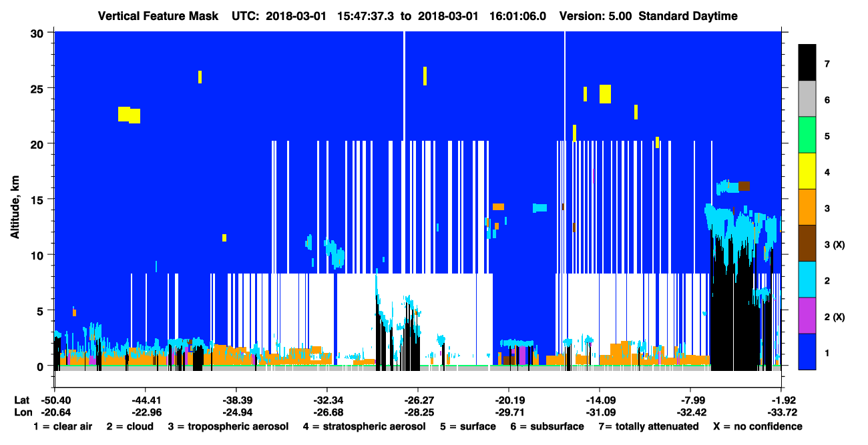Click the yellow colorbar segment labeled 4
The width and height of the screenshot is (868, 445).
tap(807, 171)
